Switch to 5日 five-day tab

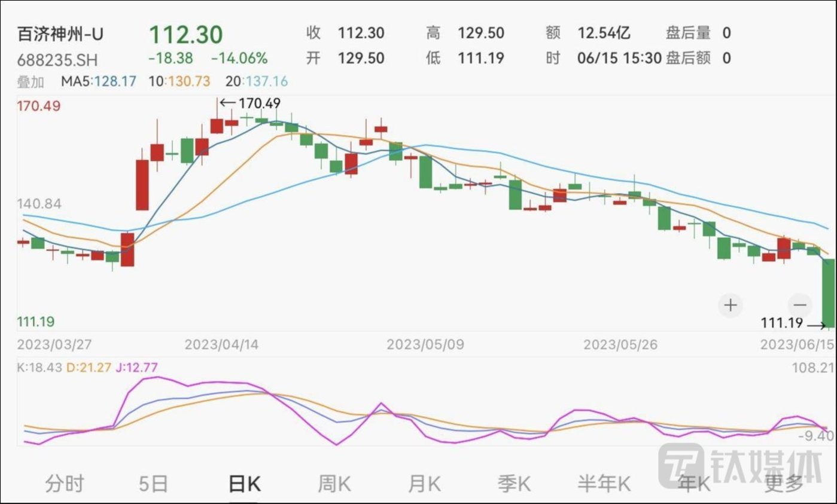pyautogui.click(x=153, y=482)
